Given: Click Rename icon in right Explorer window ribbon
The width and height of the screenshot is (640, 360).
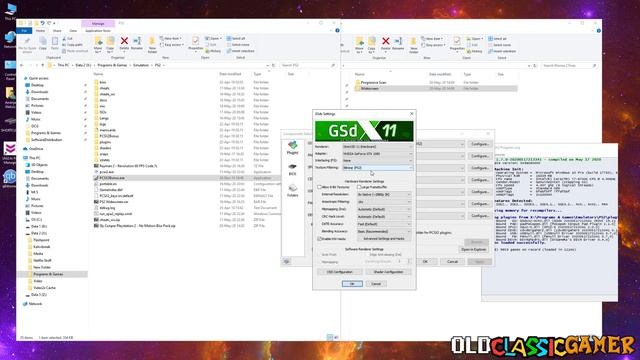Looking at the screenshot, I should (398, 43).
